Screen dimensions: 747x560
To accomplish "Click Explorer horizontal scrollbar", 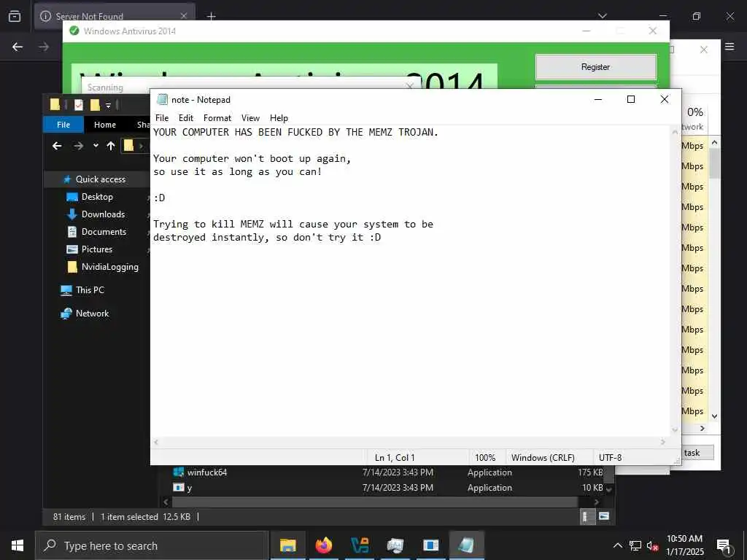I will pyautogui.click(x=375, y=502).
